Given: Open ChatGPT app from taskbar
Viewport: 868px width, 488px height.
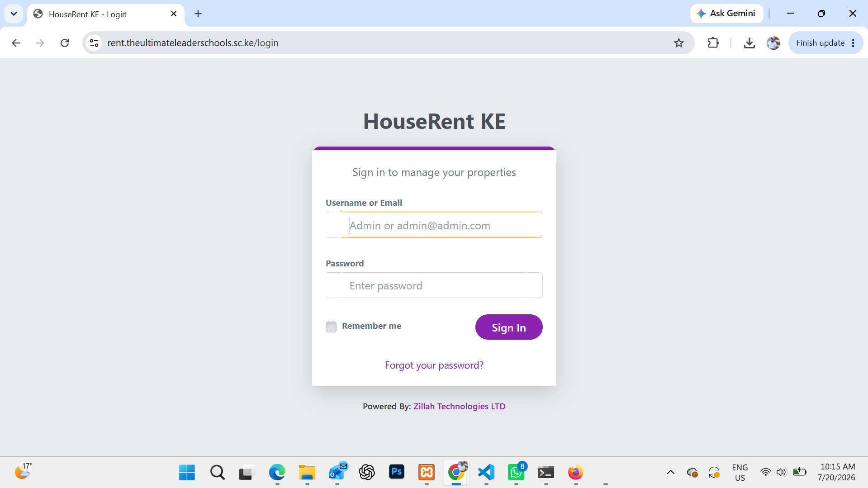Looking at the screenshot, I should (x=367, y=473).
